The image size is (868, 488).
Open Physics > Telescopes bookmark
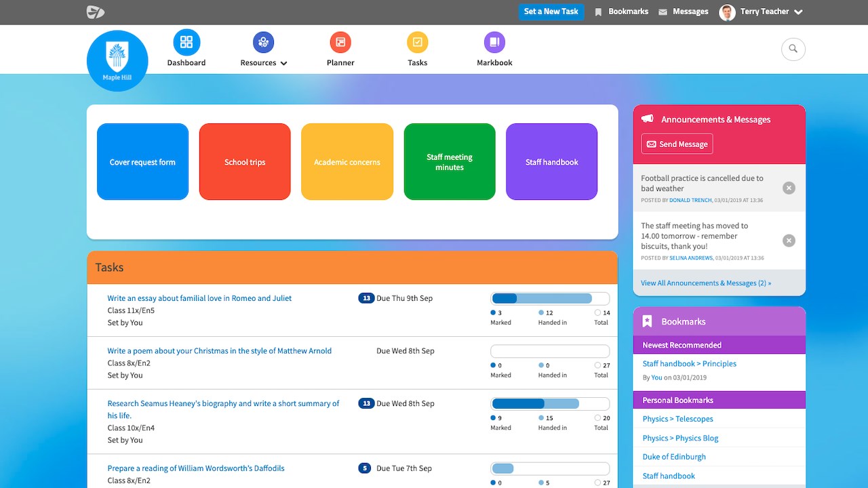click(678, 419)
